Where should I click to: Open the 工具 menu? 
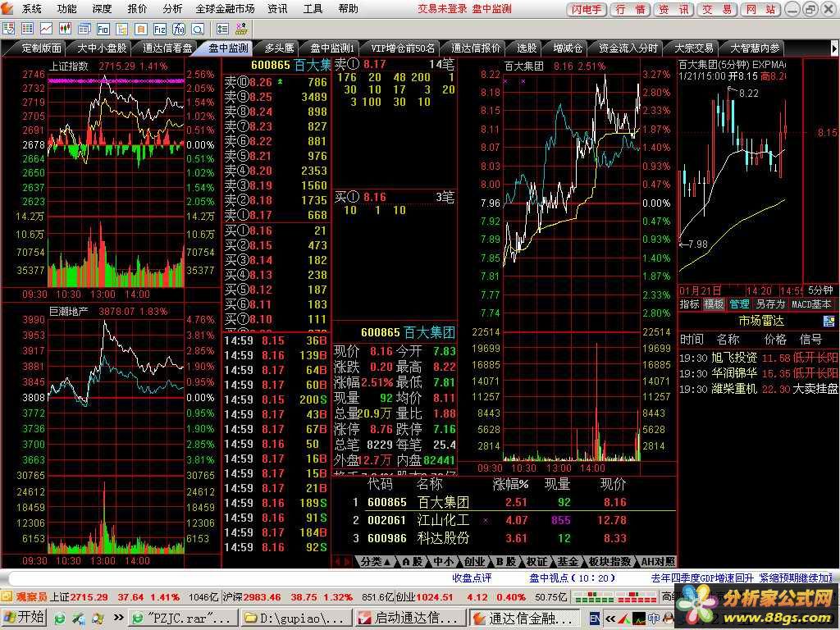[313, 8]
